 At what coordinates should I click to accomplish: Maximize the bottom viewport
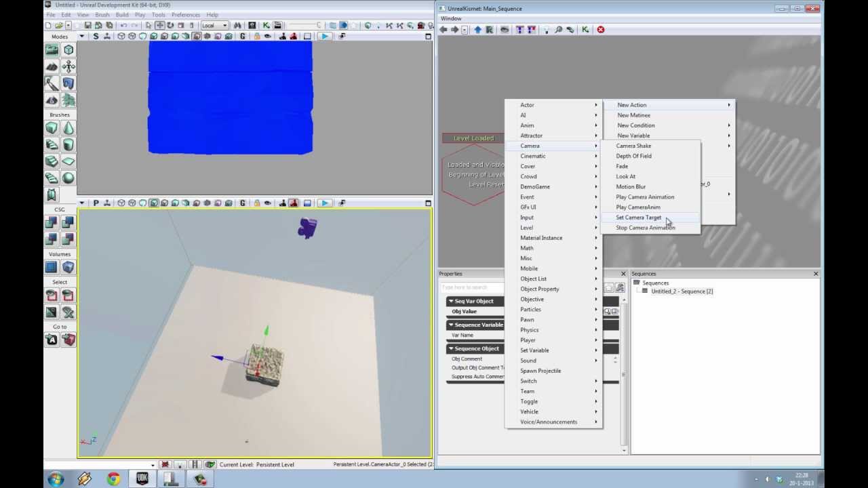(428, 203)
